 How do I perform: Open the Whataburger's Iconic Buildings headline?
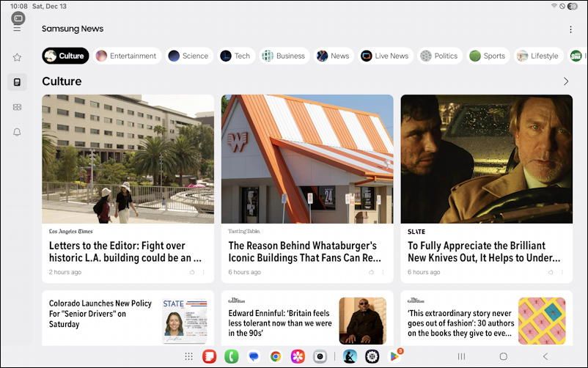pos(304,251)
